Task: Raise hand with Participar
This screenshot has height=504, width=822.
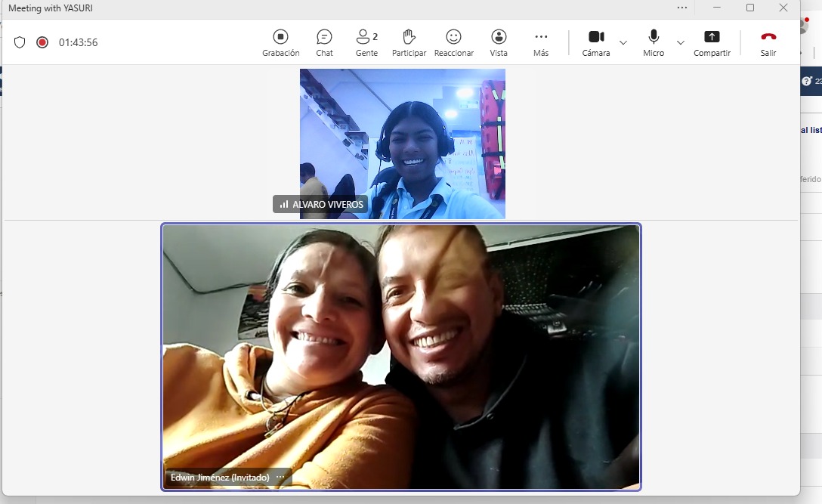Action: pyautogui.click(x=409, y=42)
